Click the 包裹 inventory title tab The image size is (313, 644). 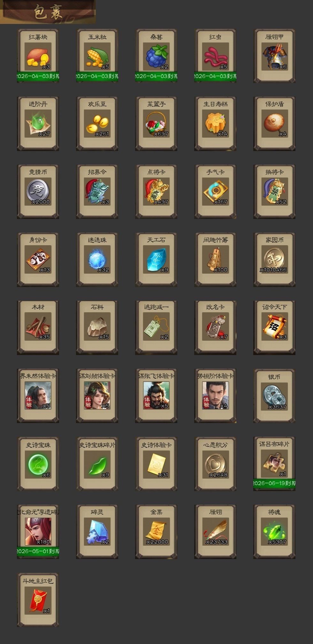point(48,12)
